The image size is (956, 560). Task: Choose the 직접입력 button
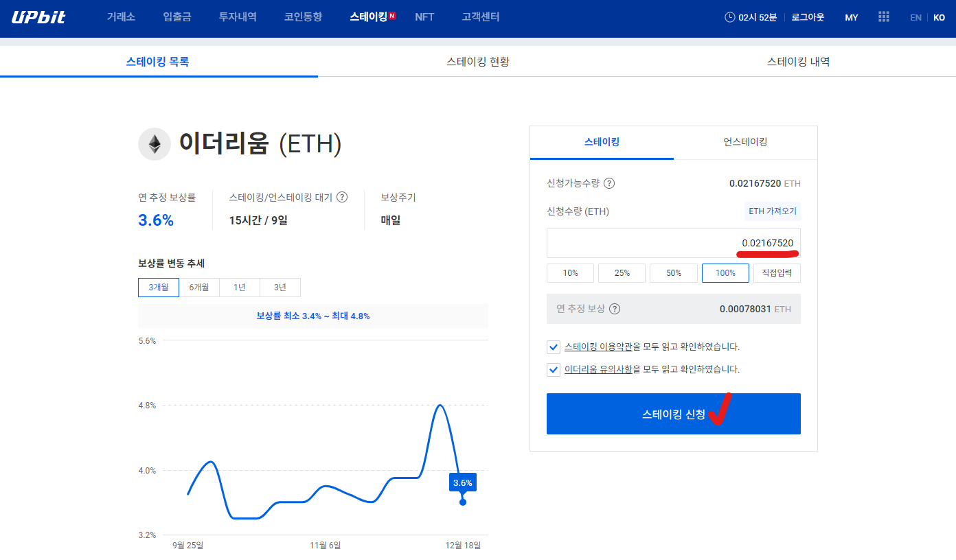(777, 273)
